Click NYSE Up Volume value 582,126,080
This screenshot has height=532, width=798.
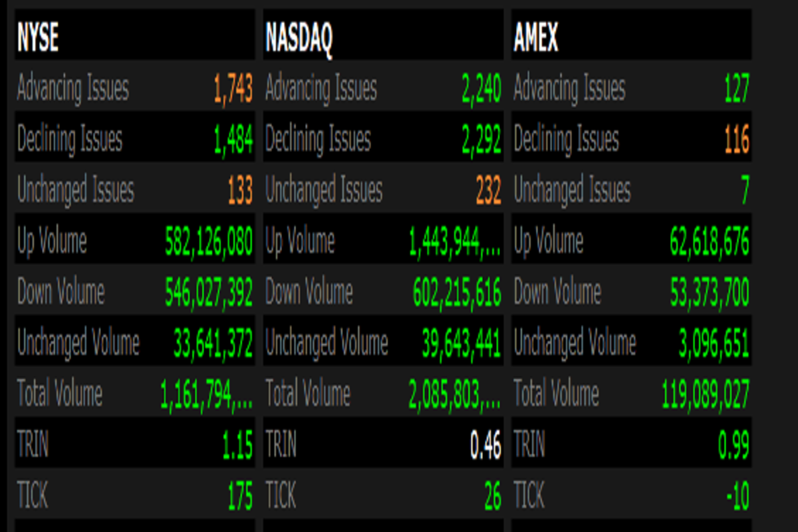(x=209, y=242)
